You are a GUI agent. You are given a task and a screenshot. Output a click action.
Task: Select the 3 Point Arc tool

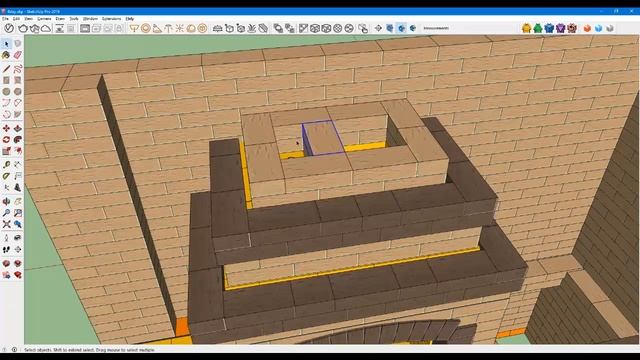tap(6, 114)
